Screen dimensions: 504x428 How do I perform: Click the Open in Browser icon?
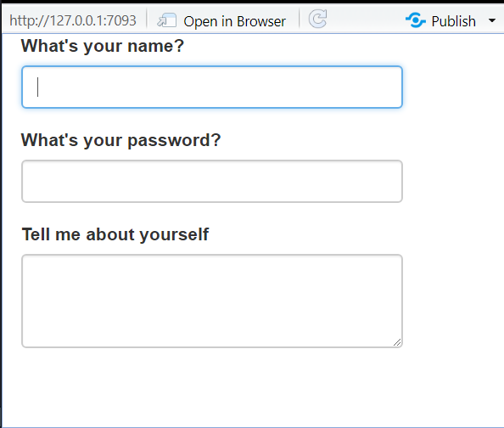(166, 20)
